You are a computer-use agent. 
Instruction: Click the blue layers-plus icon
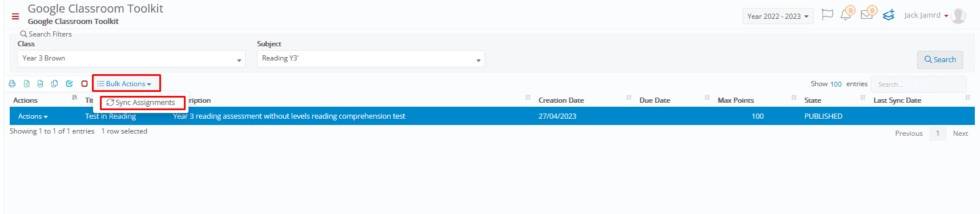889,15
